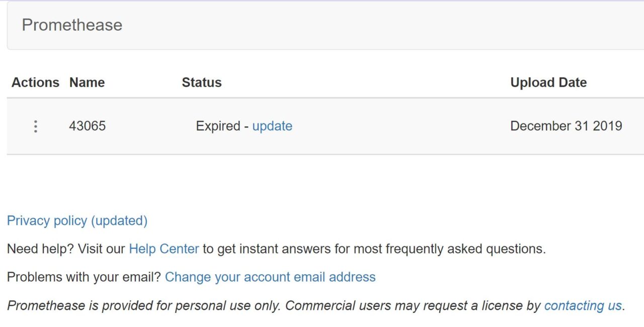644x327 pixels.
Task: Click the 'Need help? Visit our' text
Action: coord(65,249)
